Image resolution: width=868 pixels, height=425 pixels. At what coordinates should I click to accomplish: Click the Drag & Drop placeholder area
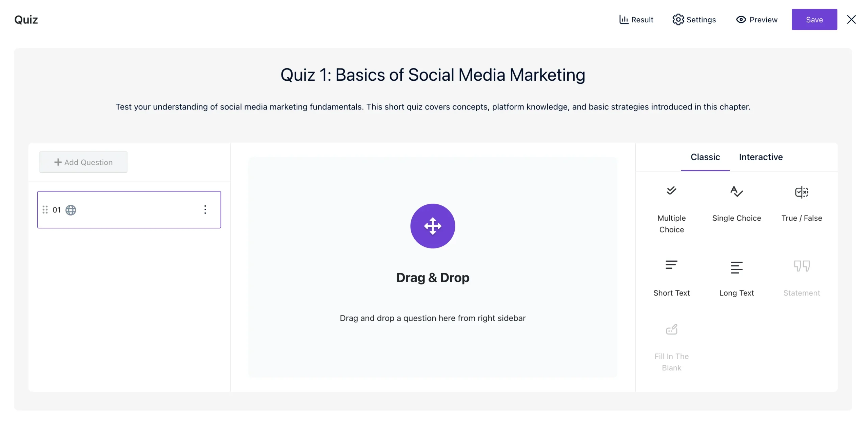(x=432, y=268)
